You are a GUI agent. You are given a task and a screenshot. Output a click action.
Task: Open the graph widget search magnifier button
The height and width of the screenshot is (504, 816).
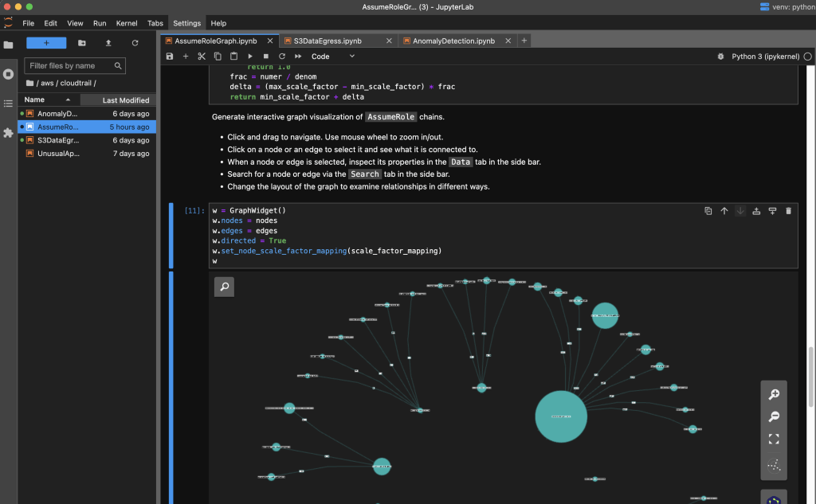224,287
